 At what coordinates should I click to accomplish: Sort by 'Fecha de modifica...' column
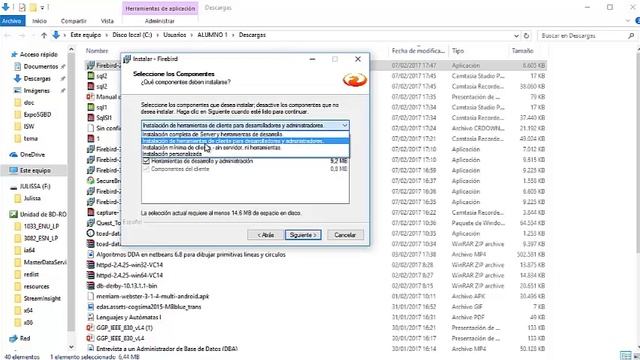[x=418, y=51]
